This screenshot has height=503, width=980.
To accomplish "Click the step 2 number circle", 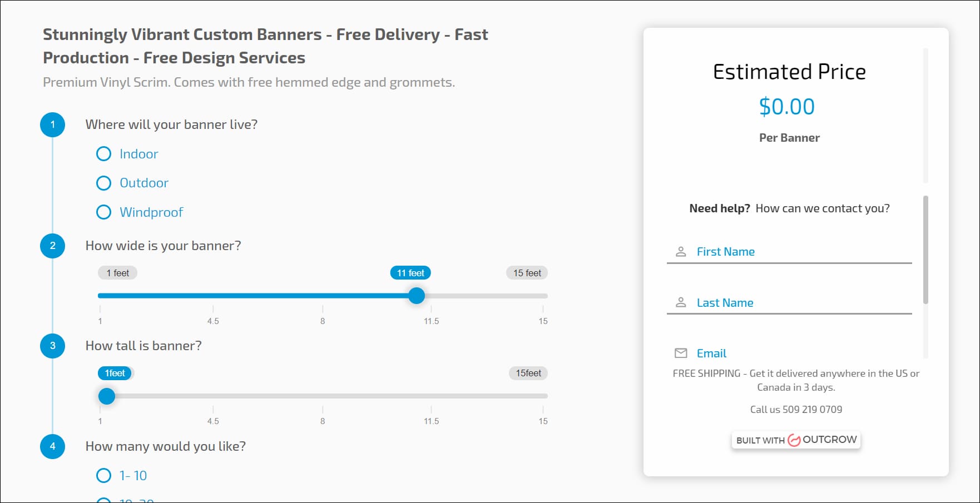I will 53,246.
